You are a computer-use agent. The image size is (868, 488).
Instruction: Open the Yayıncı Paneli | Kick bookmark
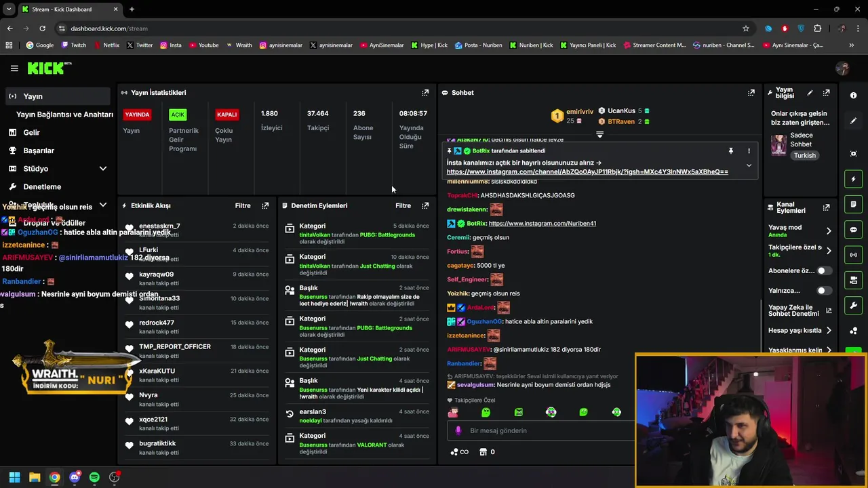588,45
